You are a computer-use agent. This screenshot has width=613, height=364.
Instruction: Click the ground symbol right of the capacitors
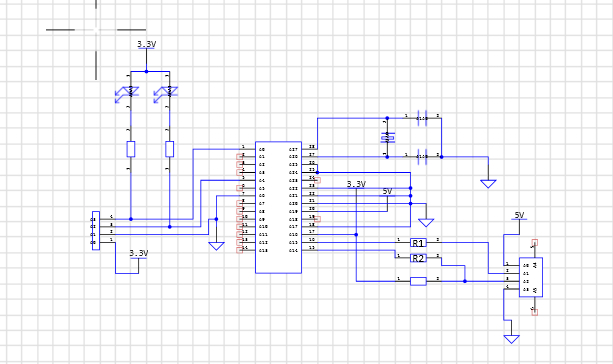click(x=488, y=184)
